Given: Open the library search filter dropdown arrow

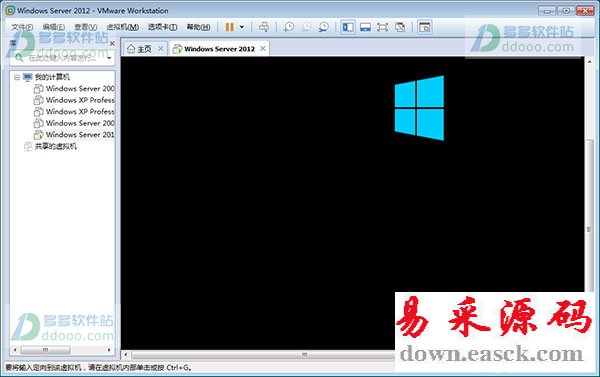Looking at the screenshot, I should point(109,58).
